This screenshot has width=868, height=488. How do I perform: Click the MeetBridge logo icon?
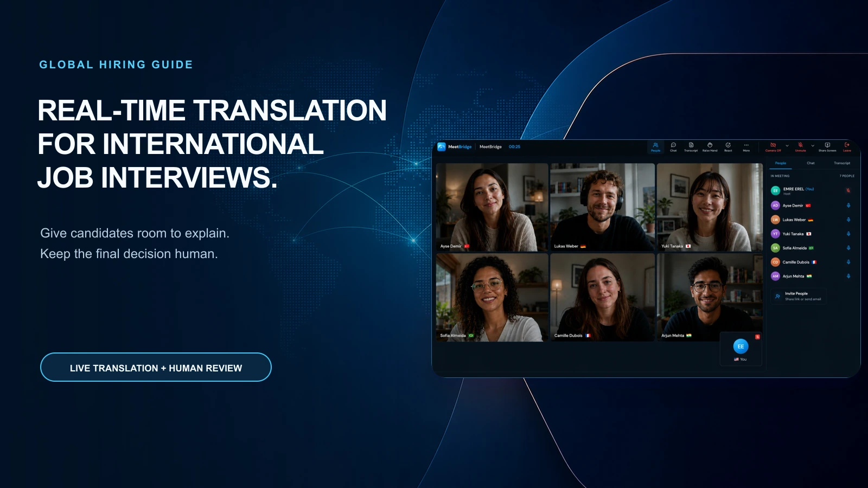coord(442,146)
